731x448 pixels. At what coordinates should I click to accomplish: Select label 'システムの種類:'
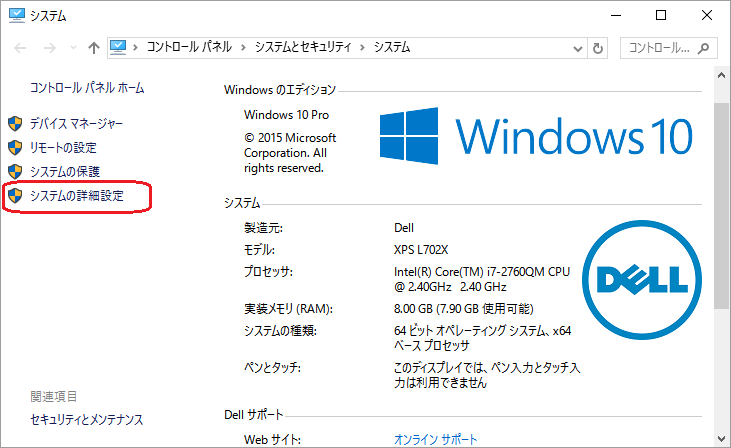pyautogui.click(x=280, y=331)
